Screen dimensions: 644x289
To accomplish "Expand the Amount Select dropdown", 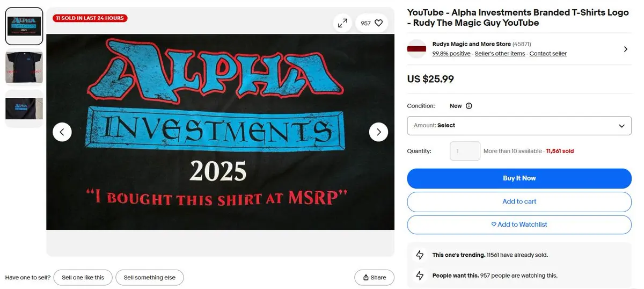I will click(x=519, y=126).
